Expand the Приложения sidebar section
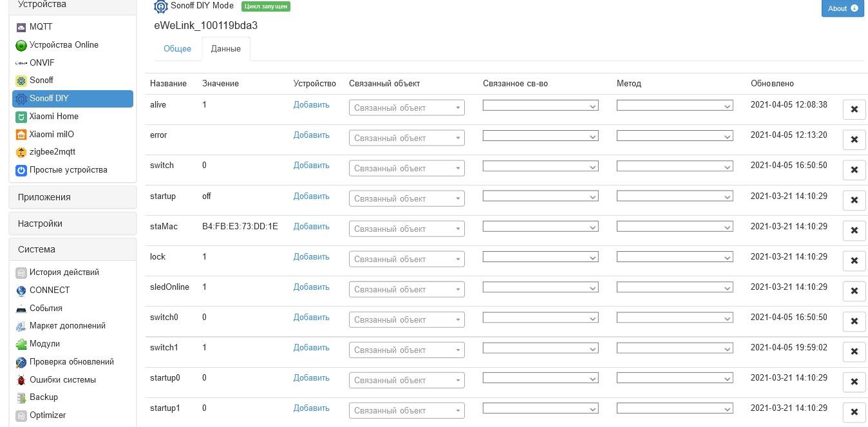The image size is (868, 427). tap(72, 197)
